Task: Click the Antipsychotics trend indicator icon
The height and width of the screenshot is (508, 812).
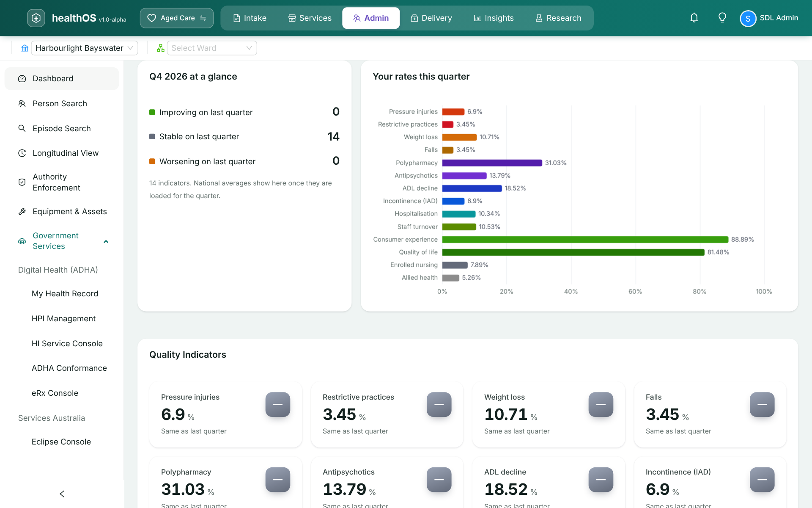Action: click(x=439, y=479)
